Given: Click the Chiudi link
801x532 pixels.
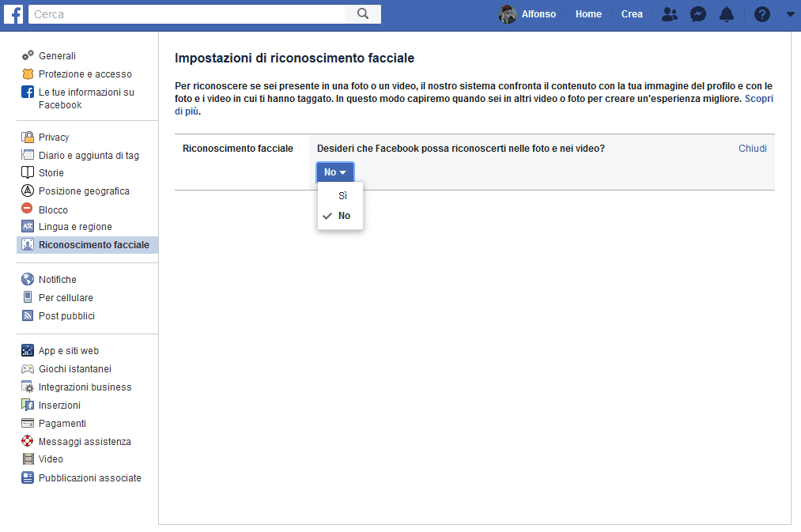Looking at the screenshot, I should 752,149.
